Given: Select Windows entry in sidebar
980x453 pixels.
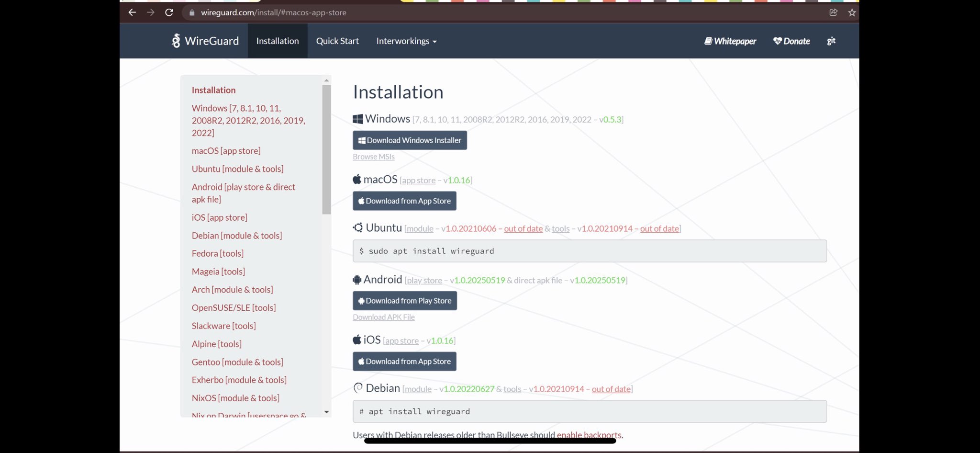Looking at the screenshot, I should coord(248,121).
